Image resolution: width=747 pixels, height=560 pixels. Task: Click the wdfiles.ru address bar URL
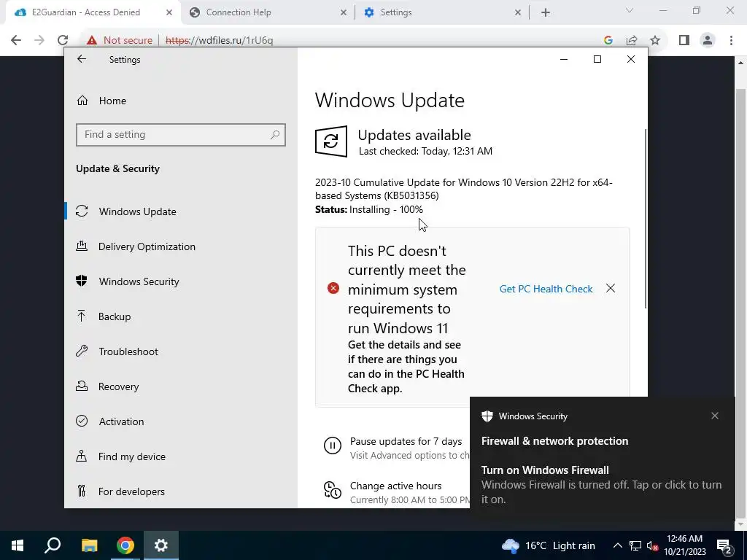click(x=219, y=41)
